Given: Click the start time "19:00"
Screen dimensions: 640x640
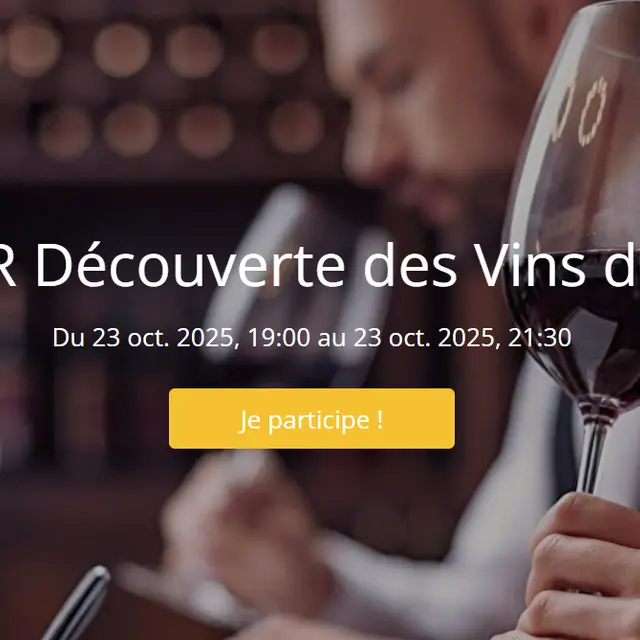Looking at the screenshot, I should point(279,338).
